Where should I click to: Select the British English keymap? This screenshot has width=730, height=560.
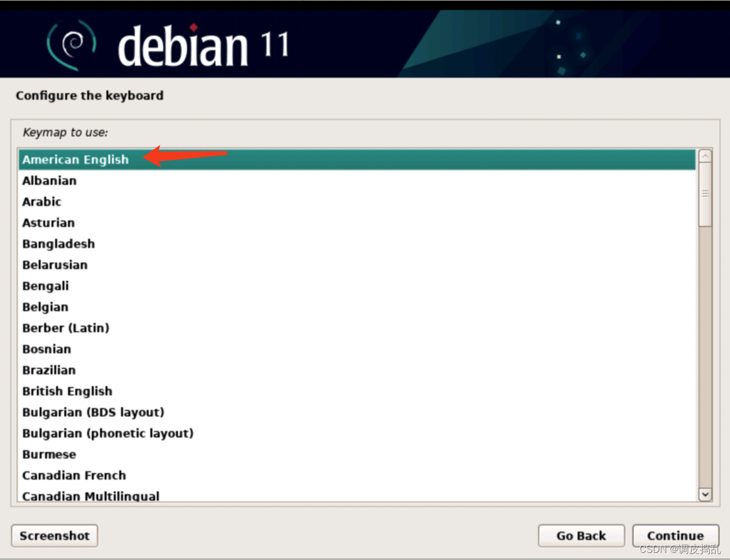coord(67,391)
